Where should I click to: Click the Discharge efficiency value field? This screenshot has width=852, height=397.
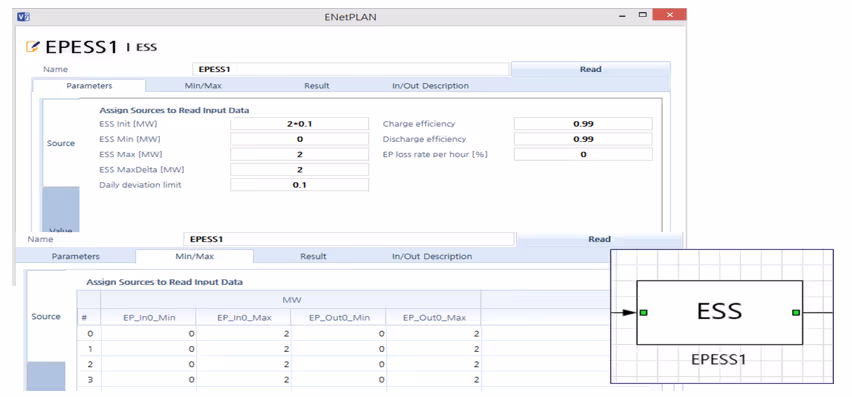click(x=583, y=139)
